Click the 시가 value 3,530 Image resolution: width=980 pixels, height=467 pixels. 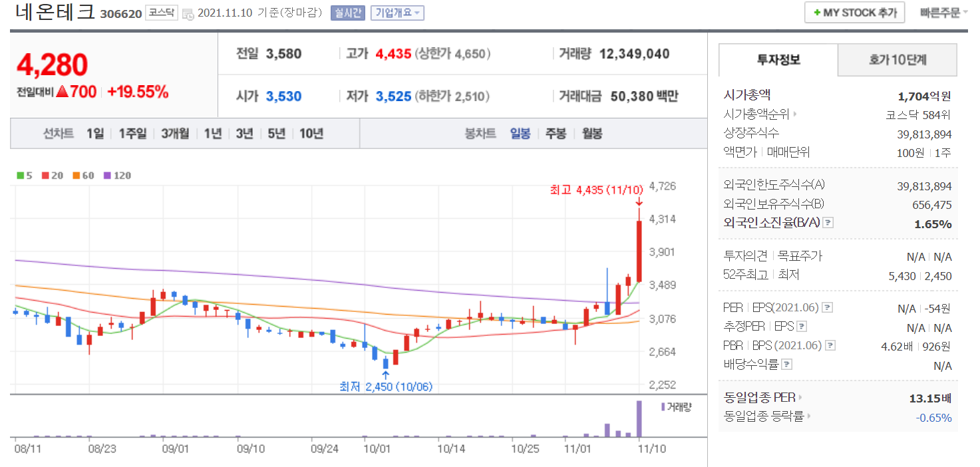click(284, 96)
